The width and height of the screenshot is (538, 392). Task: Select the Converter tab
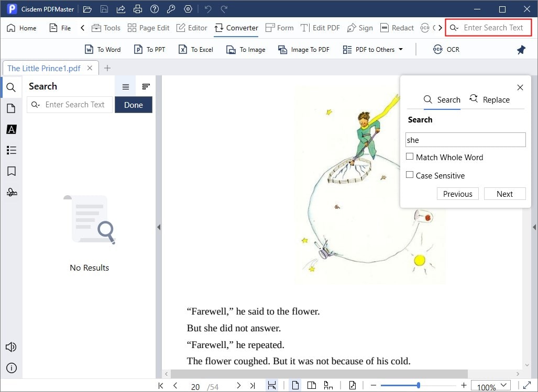pyautogui.click(x=236, y=28)
